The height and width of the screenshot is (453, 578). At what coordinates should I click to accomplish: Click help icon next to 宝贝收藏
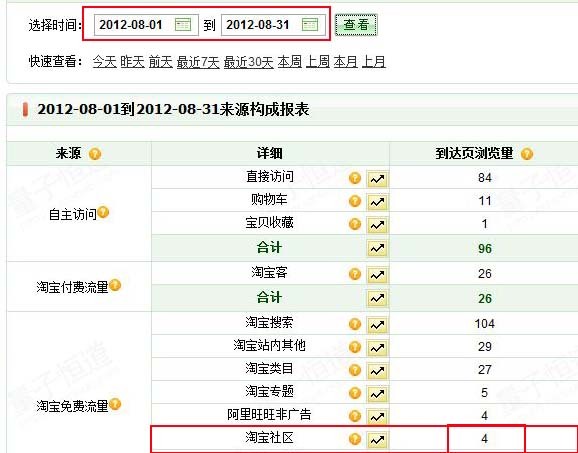(355, 224)
